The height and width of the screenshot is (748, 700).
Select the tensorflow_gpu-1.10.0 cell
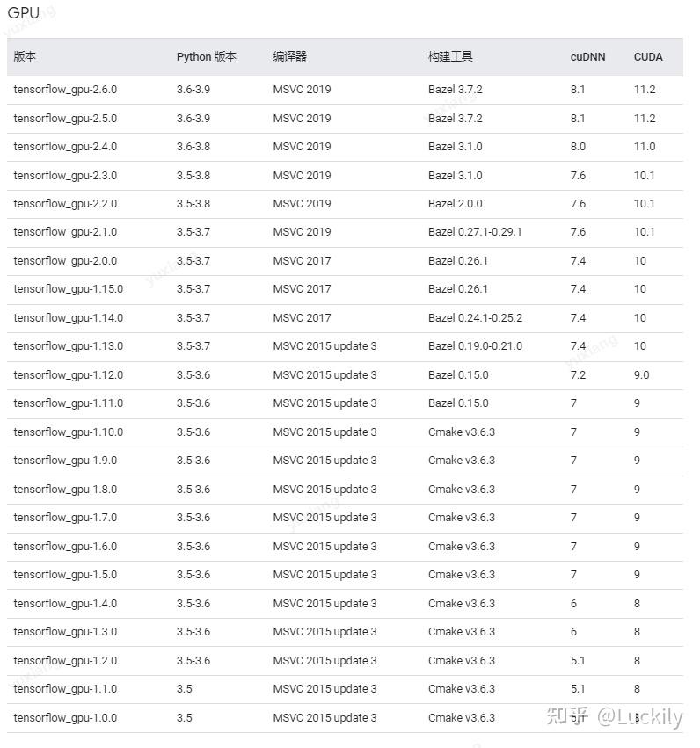(x=69, y=432)
